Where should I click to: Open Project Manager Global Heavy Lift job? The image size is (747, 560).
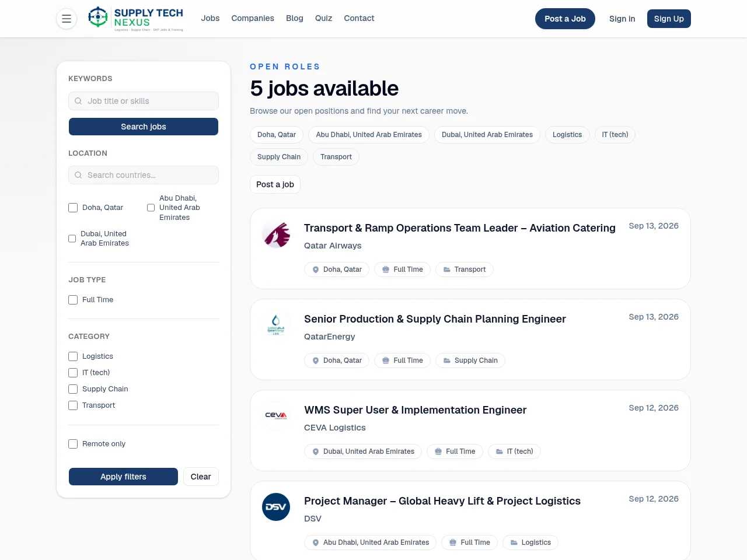pos(442,501)
